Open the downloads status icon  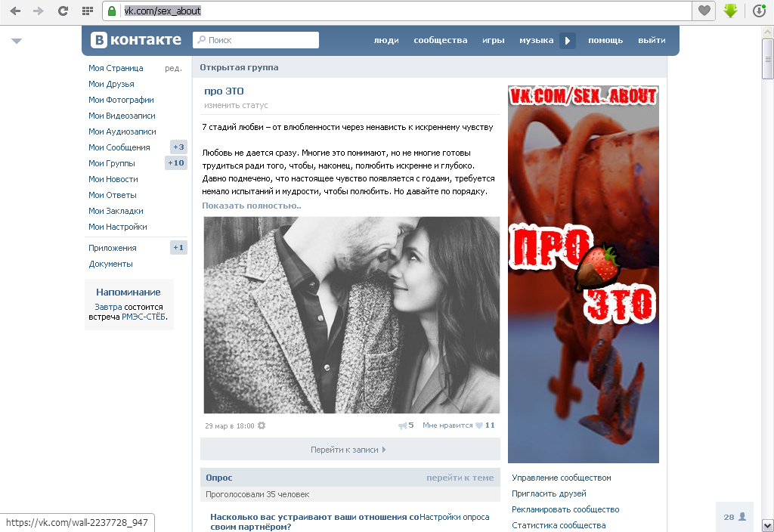click(x=759, y=11)
